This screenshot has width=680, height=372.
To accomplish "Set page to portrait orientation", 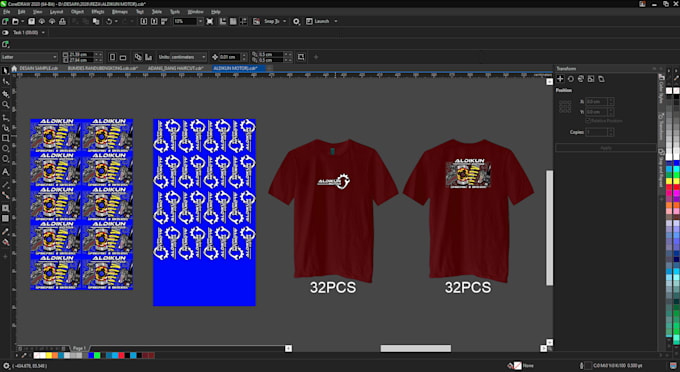I will 112,57.
